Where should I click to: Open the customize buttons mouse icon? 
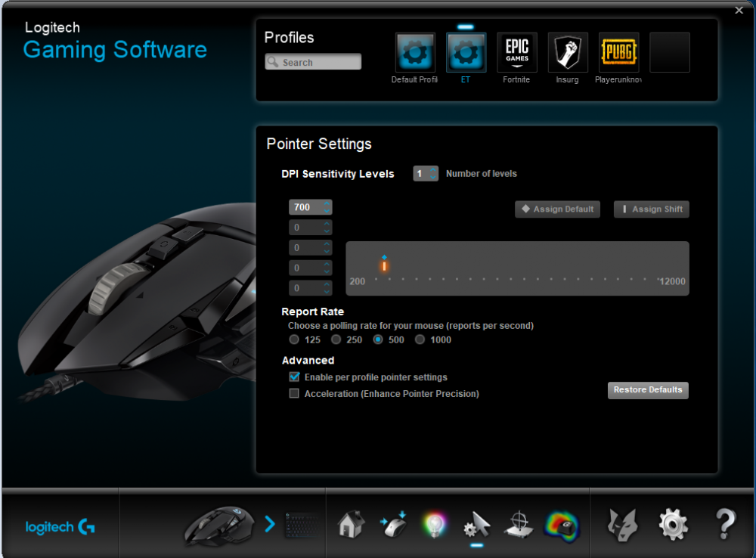[393, 523]
